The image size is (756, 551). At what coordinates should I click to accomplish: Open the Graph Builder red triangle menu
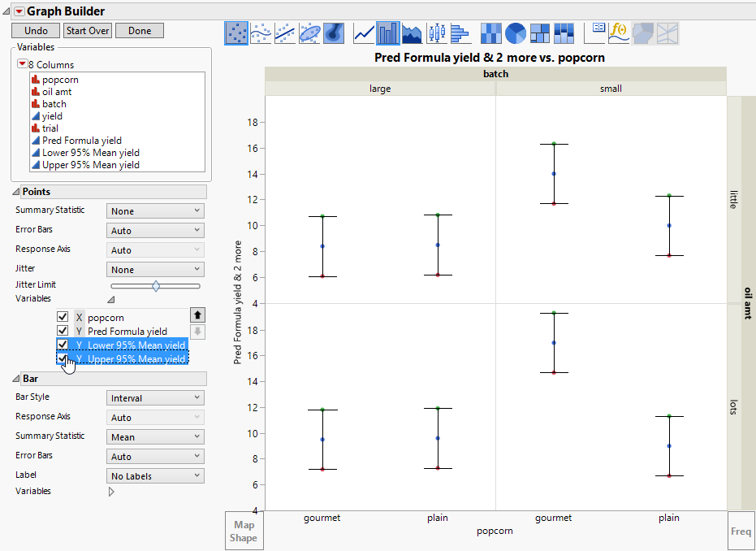tap(19, 11)
